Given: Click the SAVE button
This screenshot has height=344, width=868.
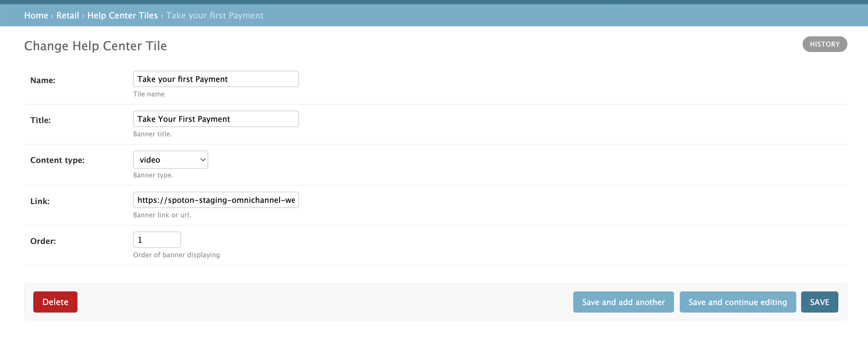Looking at the screenshot, I should (820, 302).
